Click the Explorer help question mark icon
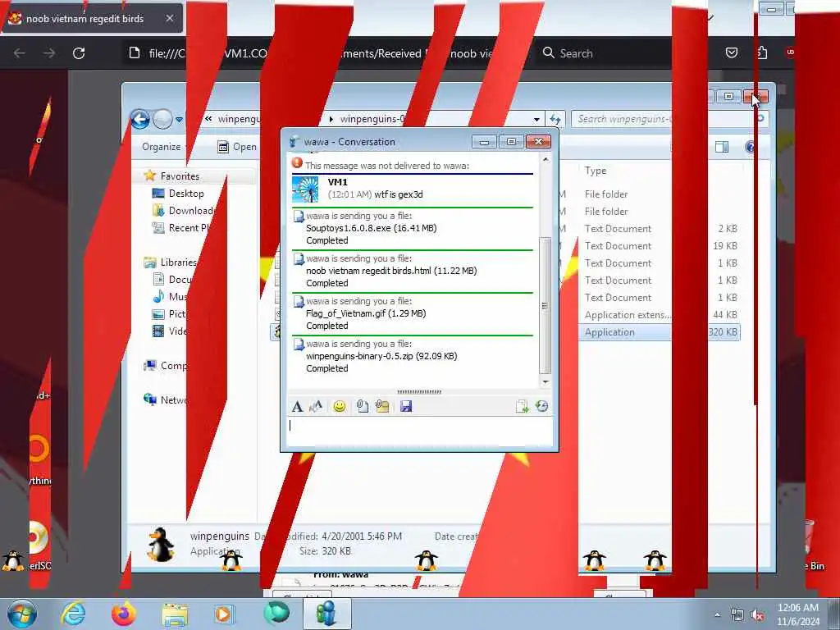 751,147
